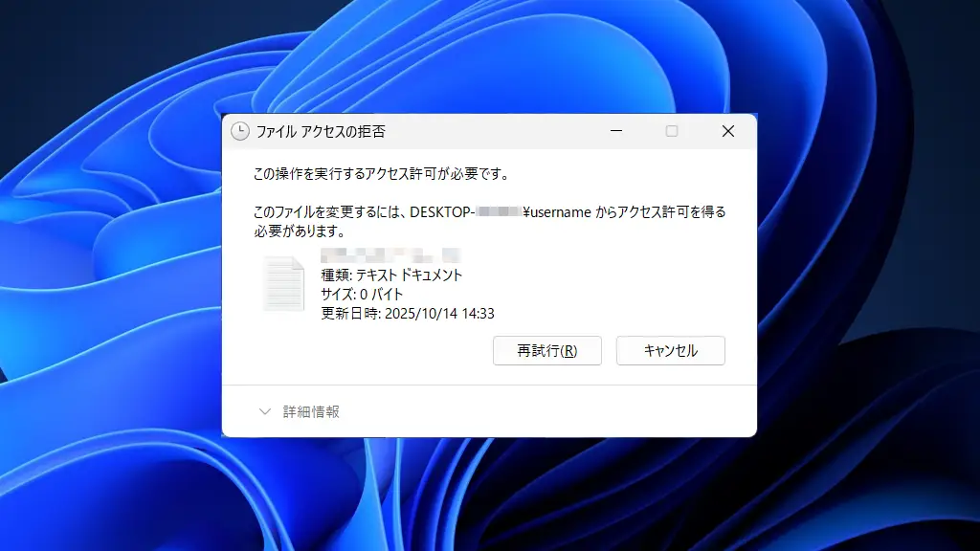Viewport: 980px width, 551px height.
Task: Click the DESKTOP- computer name text
Action: point(442,211)
